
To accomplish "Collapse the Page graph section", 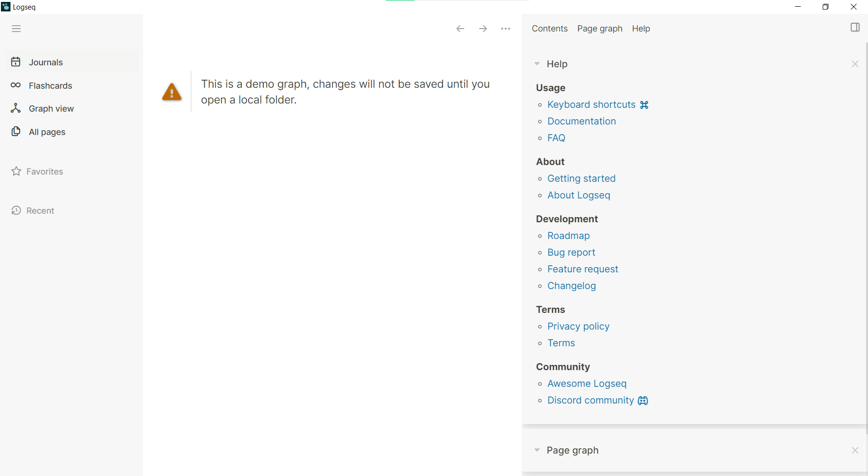I will point(537,450).
